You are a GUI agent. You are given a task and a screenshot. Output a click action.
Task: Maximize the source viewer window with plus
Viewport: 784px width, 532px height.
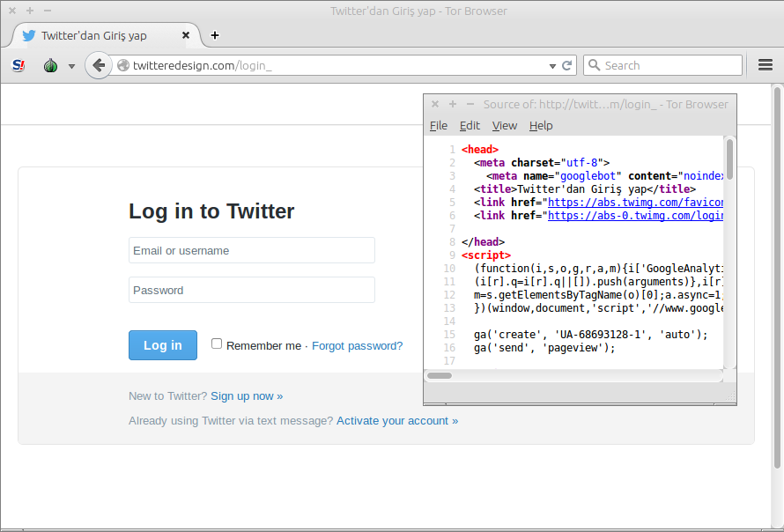coord(453,104)
